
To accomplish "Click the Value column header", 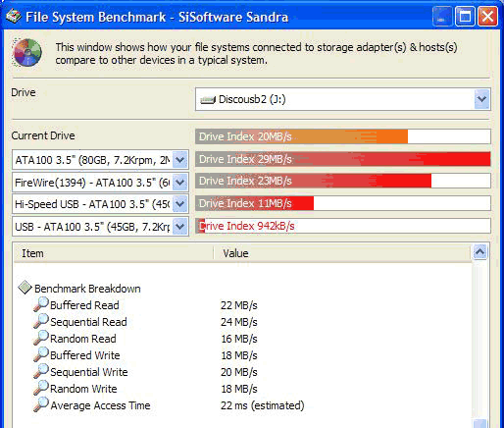I will 341,253.
